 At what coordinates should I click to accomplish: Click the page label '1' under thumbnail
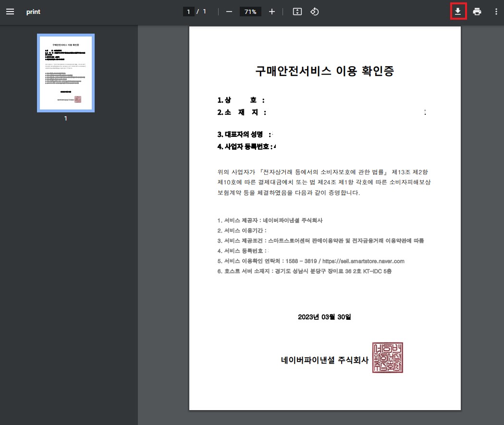point(65,119)
